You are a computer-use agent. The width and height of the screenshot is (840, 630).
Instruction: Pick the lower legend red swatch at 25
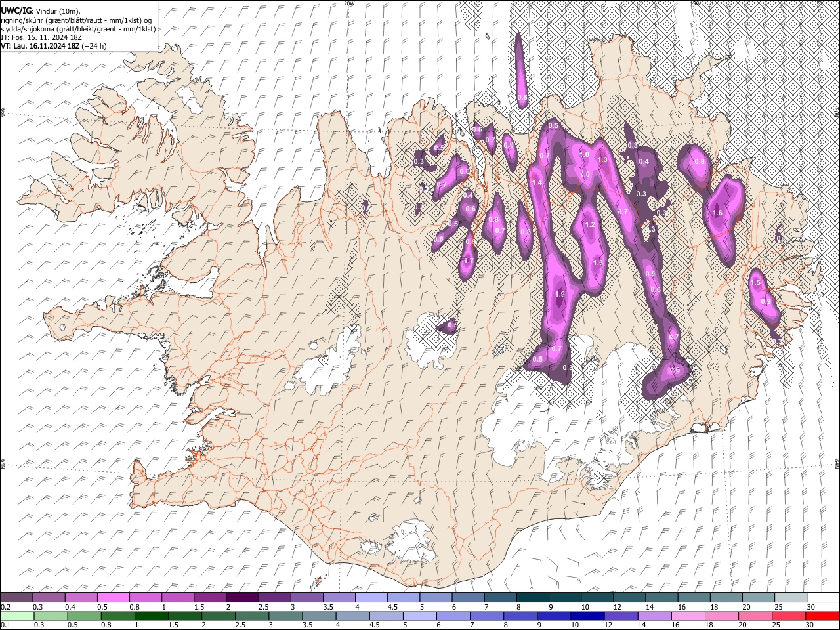789,616
